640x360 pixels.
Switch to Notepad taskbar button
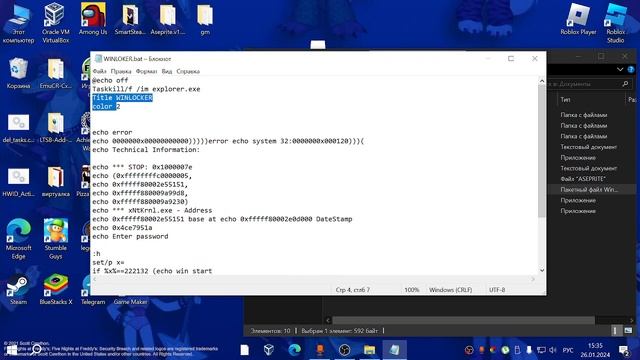pos(394,350)
